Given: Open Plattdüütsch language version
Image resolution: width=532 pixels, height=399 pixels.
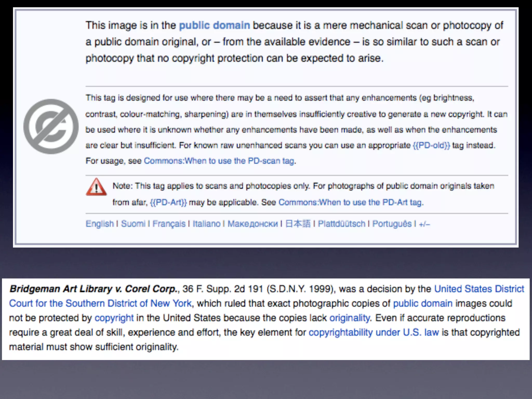Looking at the screenshot, I should click(x=341, y=224).
